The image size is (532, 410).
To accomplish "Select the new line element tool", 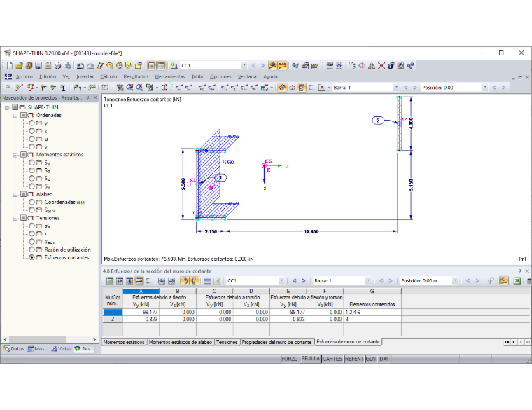I will pos(19,88).
